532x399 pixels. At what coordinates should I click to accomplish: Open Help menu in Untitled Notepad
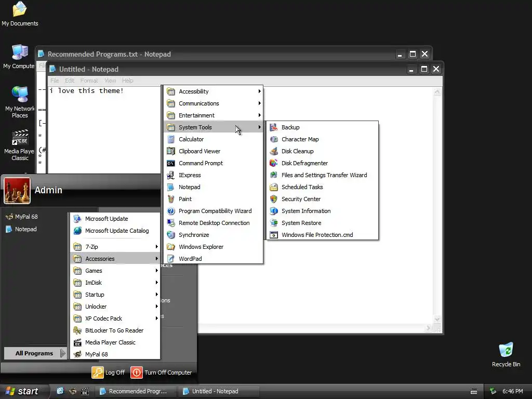coord(128,81)
